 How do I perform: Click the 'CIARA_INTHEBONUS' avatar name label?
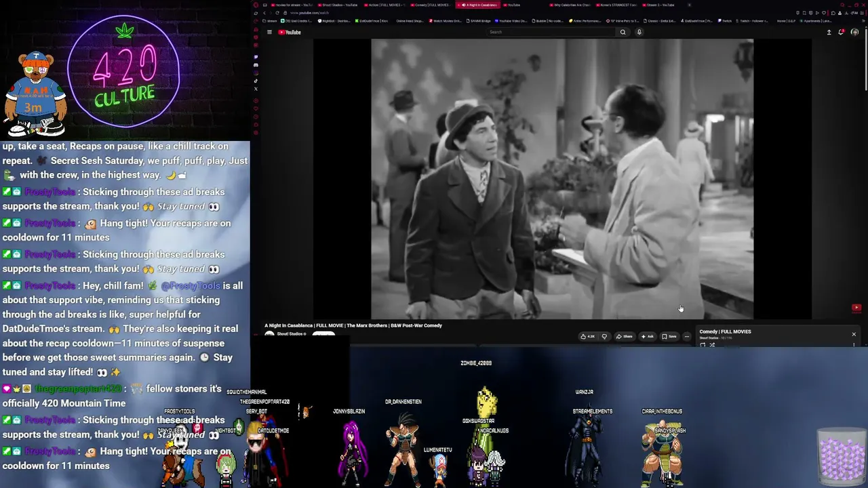point(662,411)
